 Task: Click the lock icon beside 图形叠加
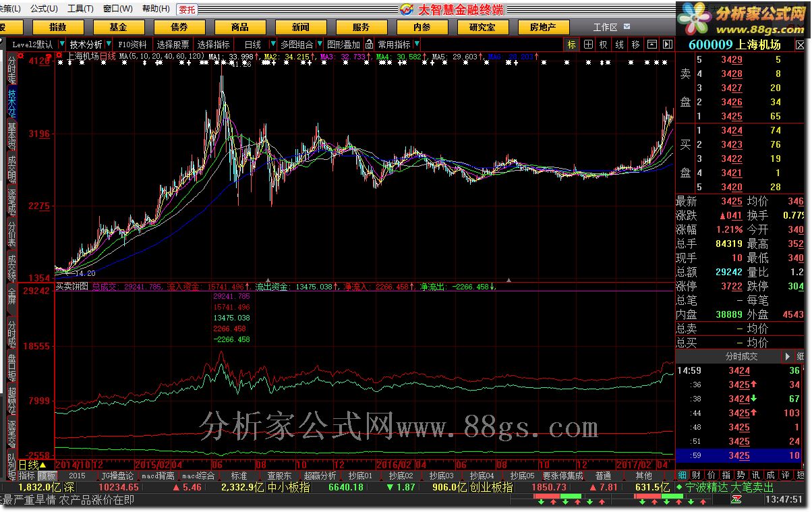click(369, 45)
